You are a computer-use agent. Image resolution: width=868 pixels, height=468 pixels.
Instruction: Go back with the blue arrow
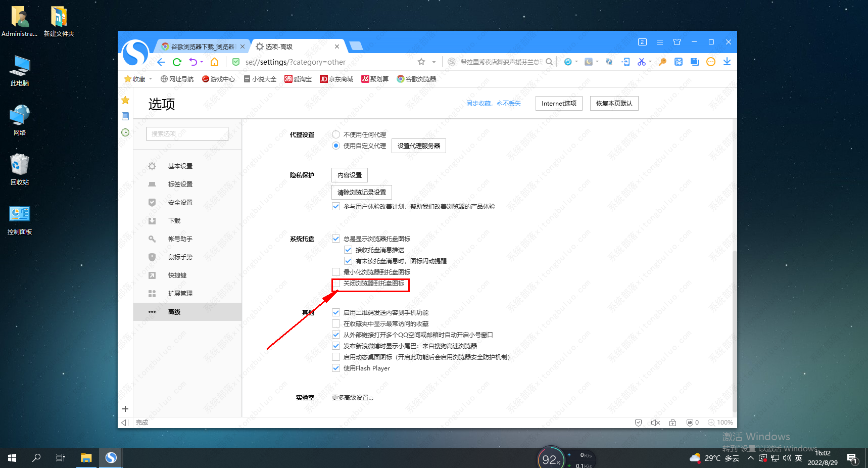(161, 62)
